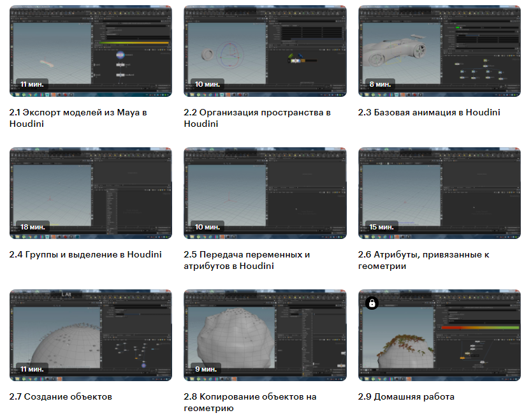
Task: Open thumbnail above 'Передача переменных и атрибутов'
Action: (265, 193)
